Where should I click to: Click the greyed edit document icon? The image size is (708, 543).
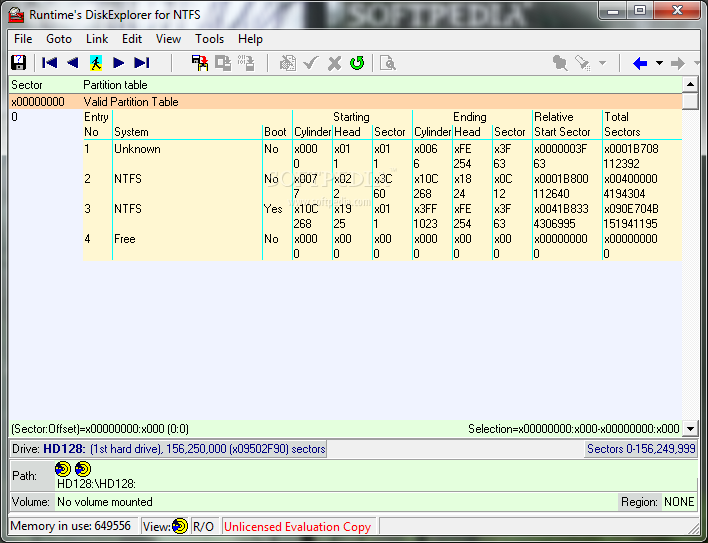pos(288,63)
